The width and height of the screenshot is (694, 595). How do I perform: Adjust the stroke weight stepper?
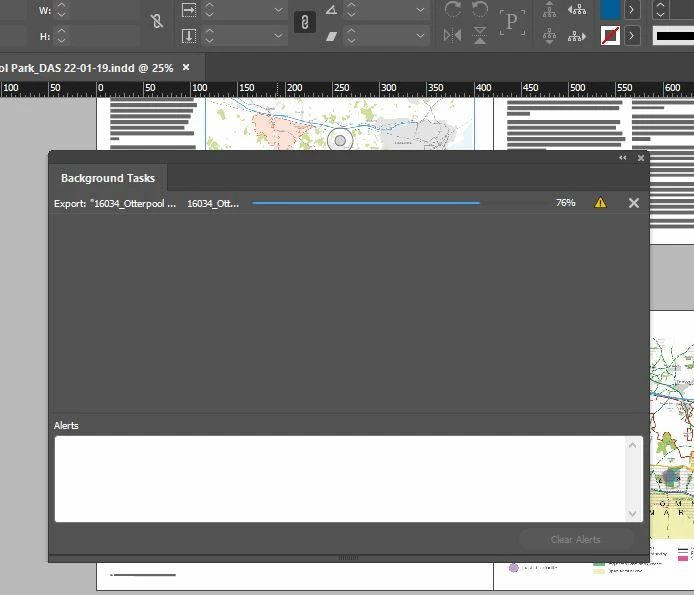click(x=660, y=9)
